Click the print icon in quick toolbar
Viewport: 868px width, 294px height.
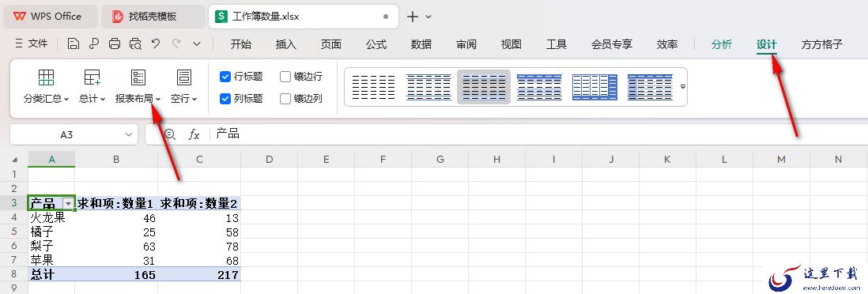(x=115, y=43)
